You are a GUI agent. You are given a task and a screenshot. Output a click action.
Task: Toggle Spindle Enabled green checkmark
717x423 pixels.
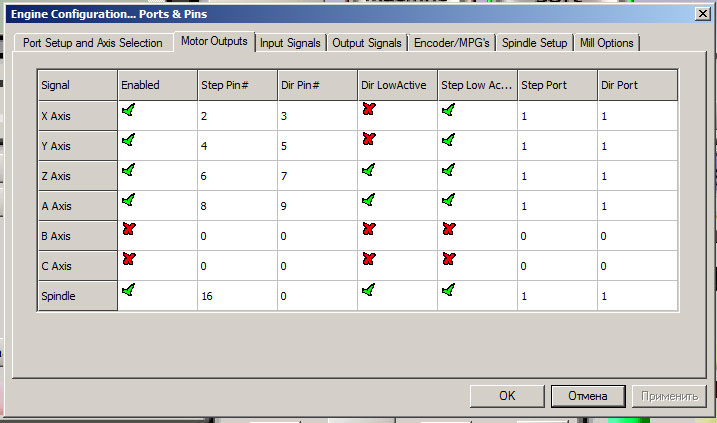point(128,290)
